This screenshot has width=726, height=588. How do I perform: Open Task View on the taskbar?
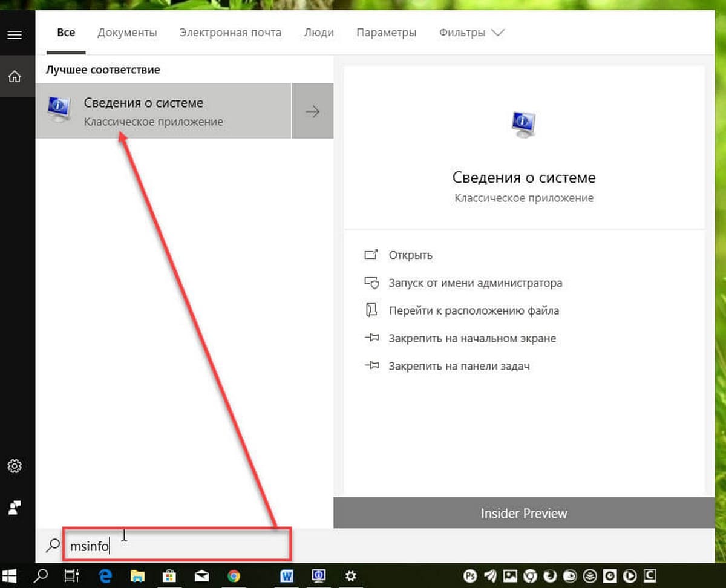[x=72, y=575]
